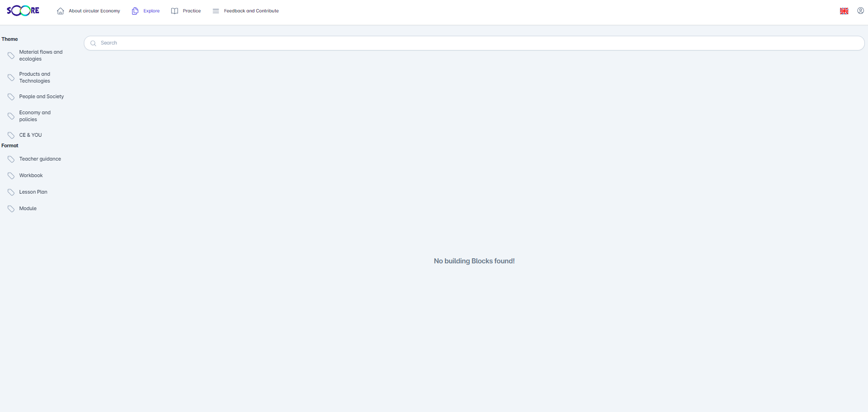Click the UK flag language selector
The width and height of the screenshot is (868, 412).
click(x=844, y=11)
